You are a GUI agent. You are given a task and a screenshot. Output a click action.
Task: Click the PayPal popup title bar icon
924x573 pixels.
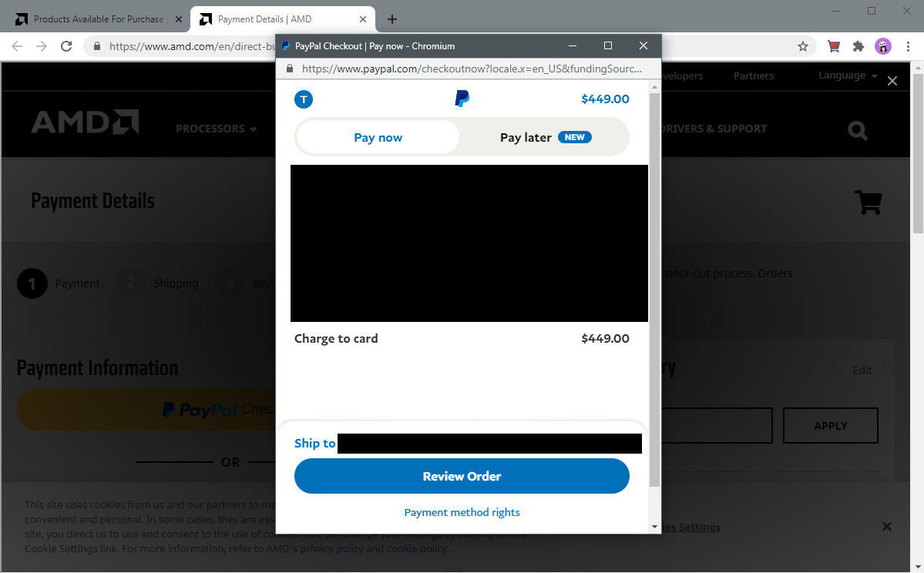286,46
